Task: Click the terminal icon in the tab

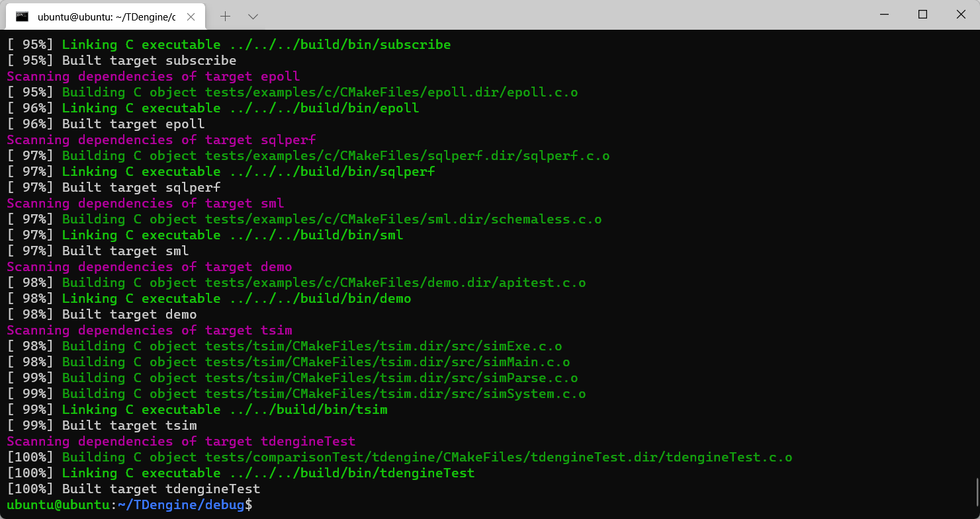Action: click(x=22, y=17)
